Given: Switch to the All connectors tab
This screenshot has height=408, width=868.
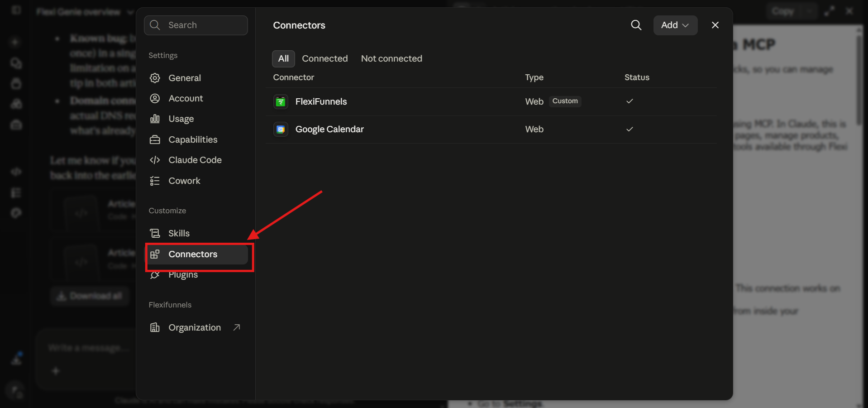Looking at the screenshot, I should coord(283,58).
